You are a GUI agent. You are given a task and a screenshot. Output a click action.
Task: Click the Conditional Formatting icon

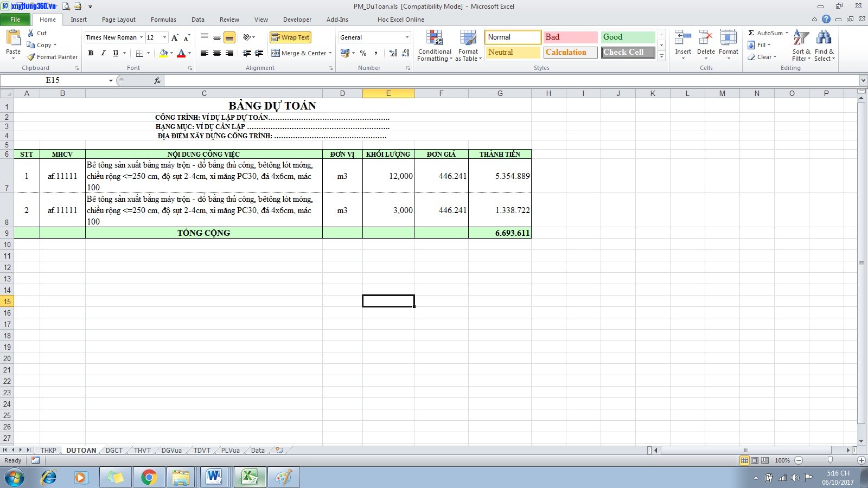(434, 38)
